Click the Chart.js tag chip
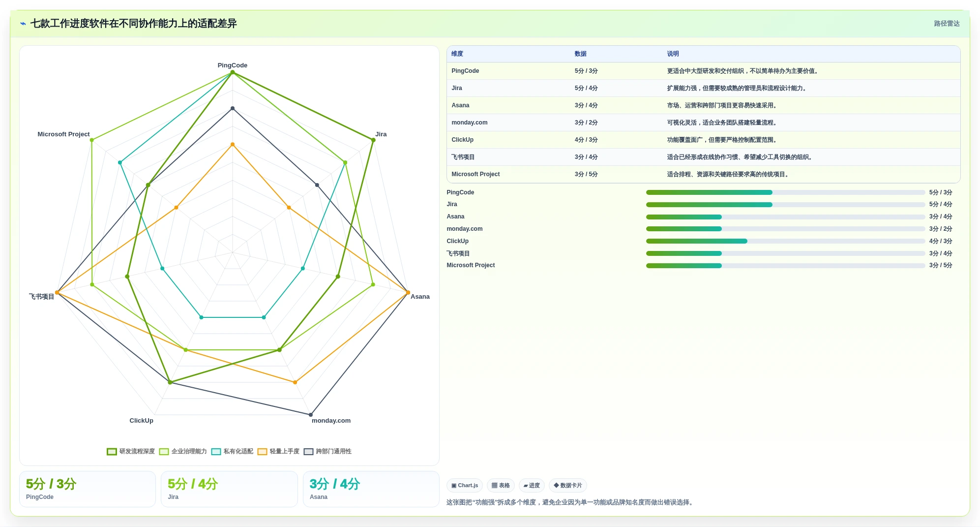 (465, 486)
